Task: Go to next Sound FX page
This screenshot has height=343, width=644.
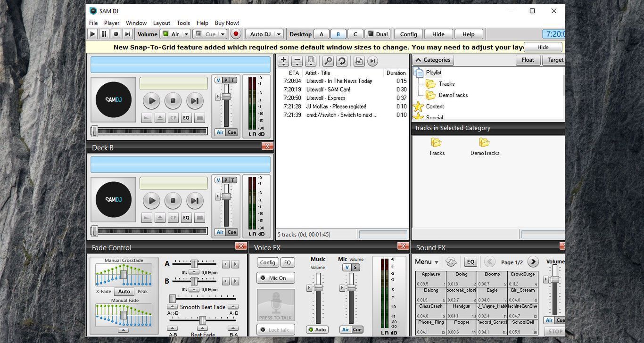Action: tap(533, 262)
